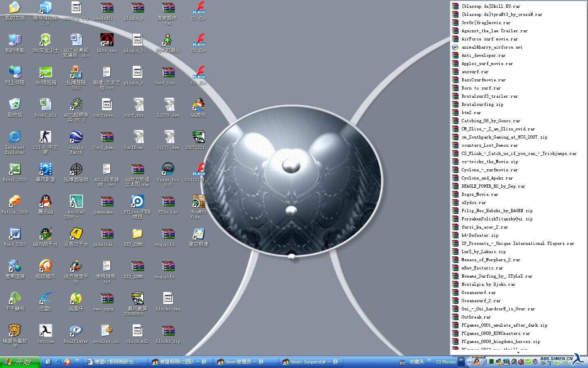
Task: Open Brutalsurfing.zip menu entry
Action: (518, 104)
